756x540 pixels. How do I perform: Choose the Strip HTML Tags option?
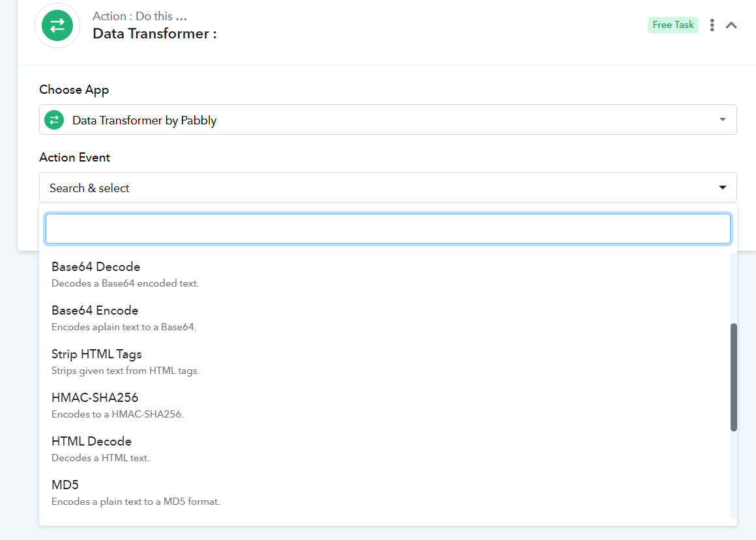(x=385, y=362)
